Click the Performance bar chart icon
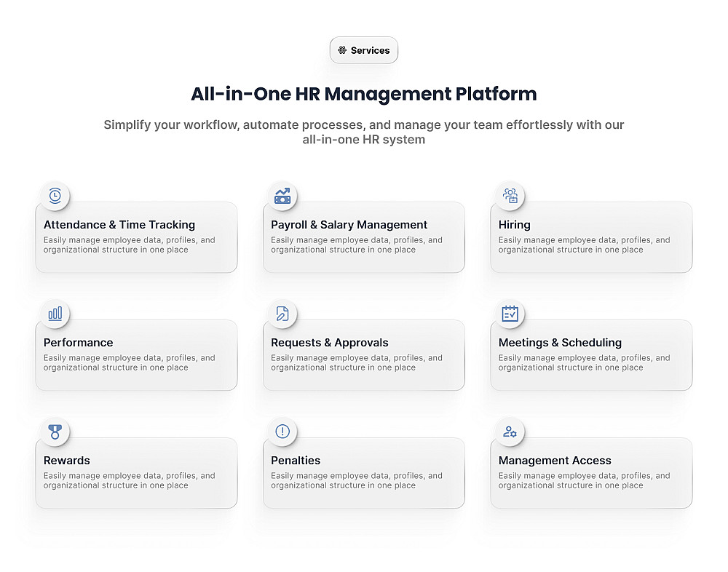The image size is (728, 572). coord(55,314)
